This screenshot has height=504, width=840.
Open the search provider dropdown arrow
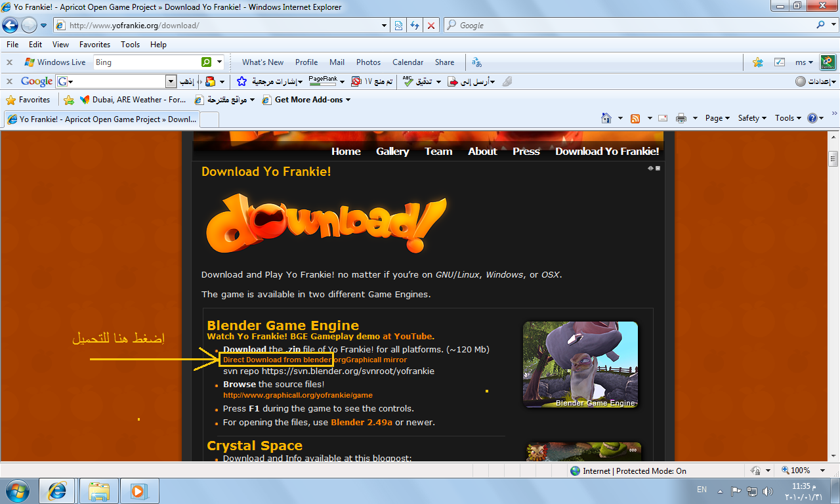(x=833, y=25)
